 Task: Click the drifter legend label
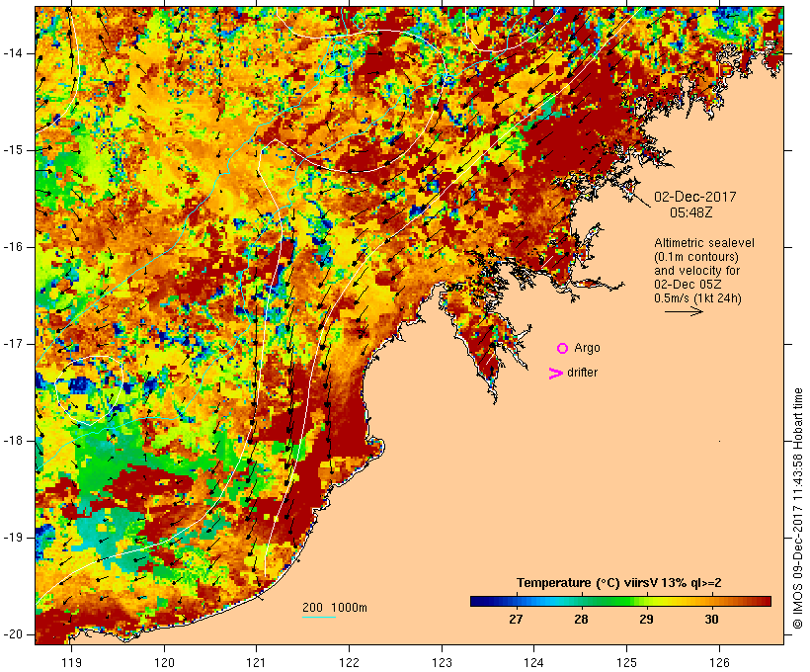click(x=582, y=373)
